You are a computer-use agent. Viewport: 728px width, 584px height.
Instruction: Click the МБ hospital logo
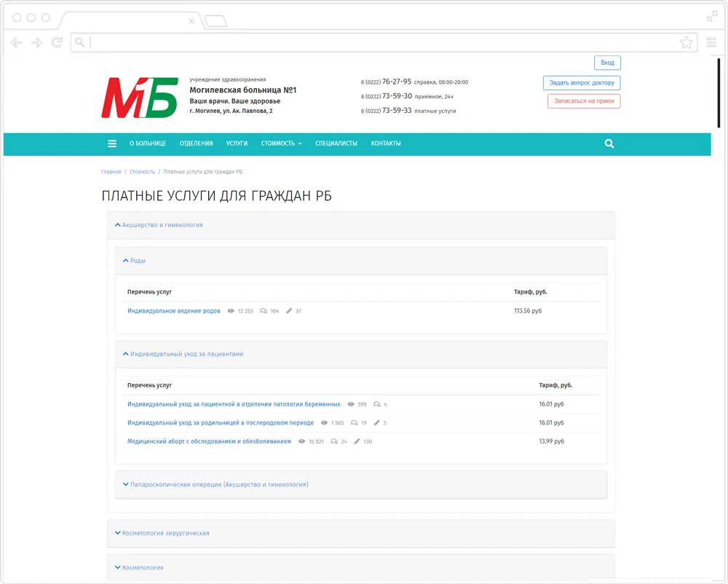[140, 98]
